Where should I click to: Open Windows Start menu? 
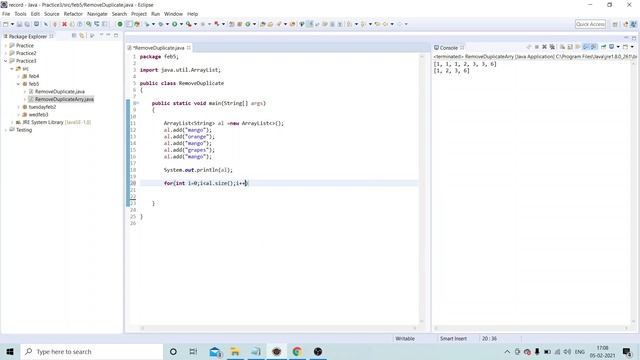coord(10,351)
